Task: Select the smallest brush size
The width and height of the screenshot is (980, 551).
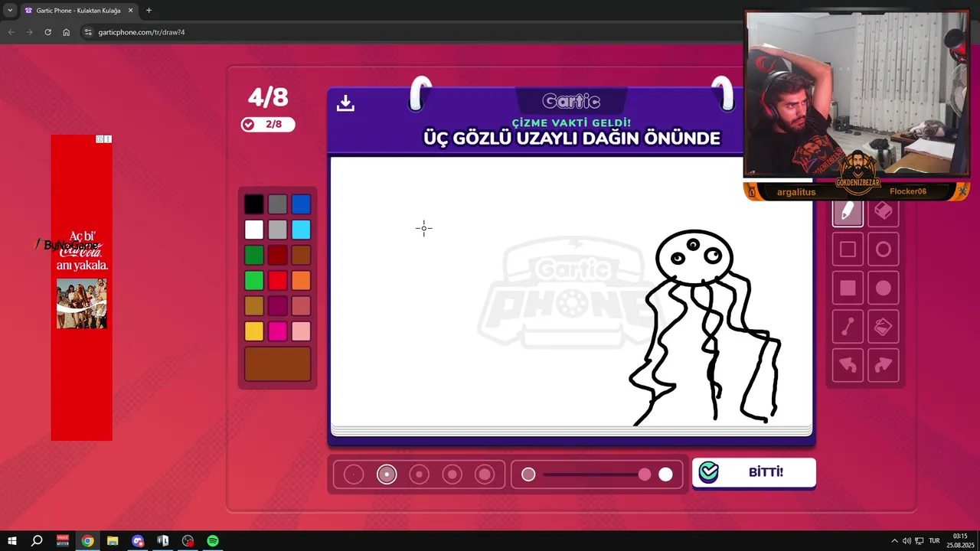Action: tap(354, 474)
